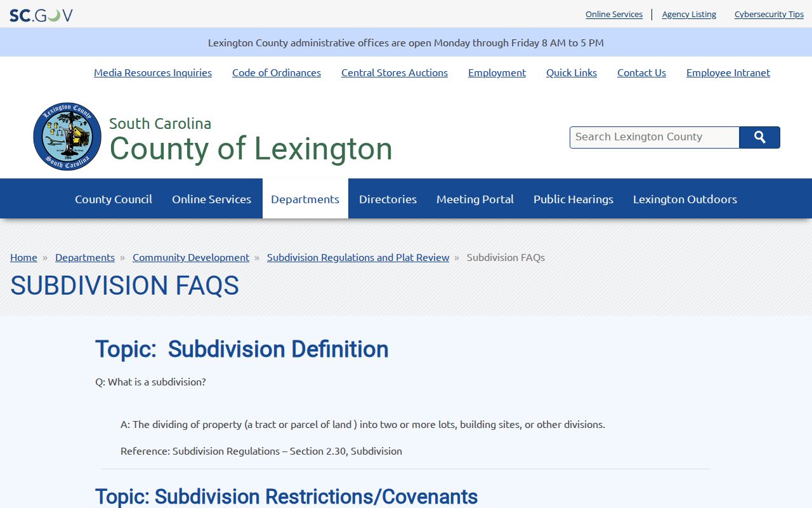Viewport: 812px width, 508px height.
Task: Open the Agency Listing link
Action: click(689, 14)
